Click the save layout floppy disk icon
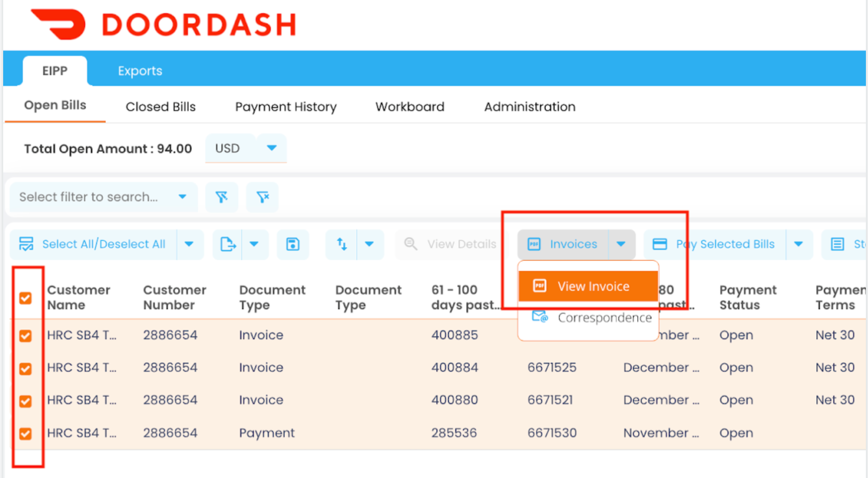Screen dimensions: 868x478 [293, 244]
